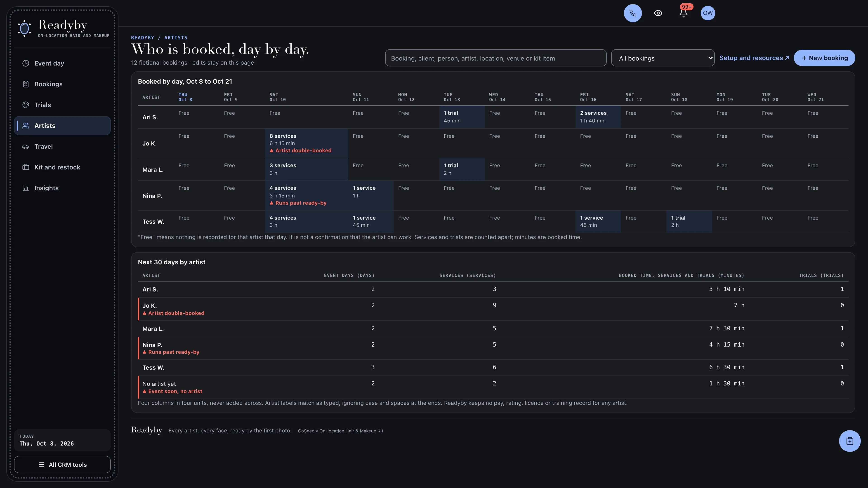Click the people icon beside Artists
This screenshot has height=488, width=868.
point(26,126)
